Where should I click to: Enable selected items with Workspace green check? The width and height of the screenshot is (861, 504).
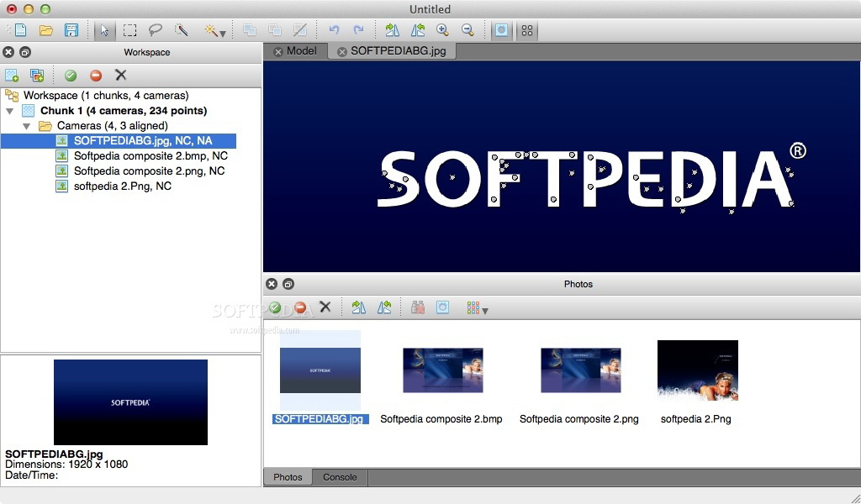71,76
